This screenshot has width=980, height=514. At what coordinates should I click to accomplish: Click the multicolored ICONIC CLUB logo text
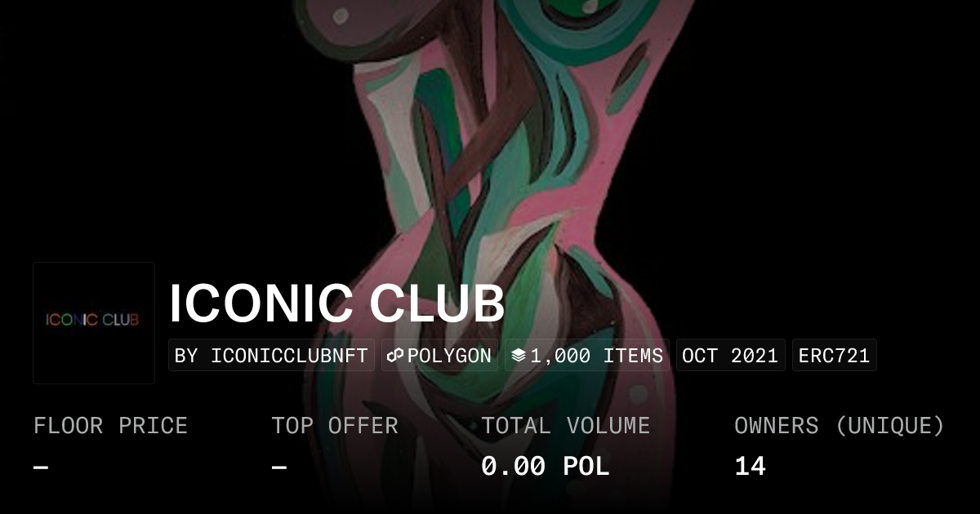pos(92,319)
